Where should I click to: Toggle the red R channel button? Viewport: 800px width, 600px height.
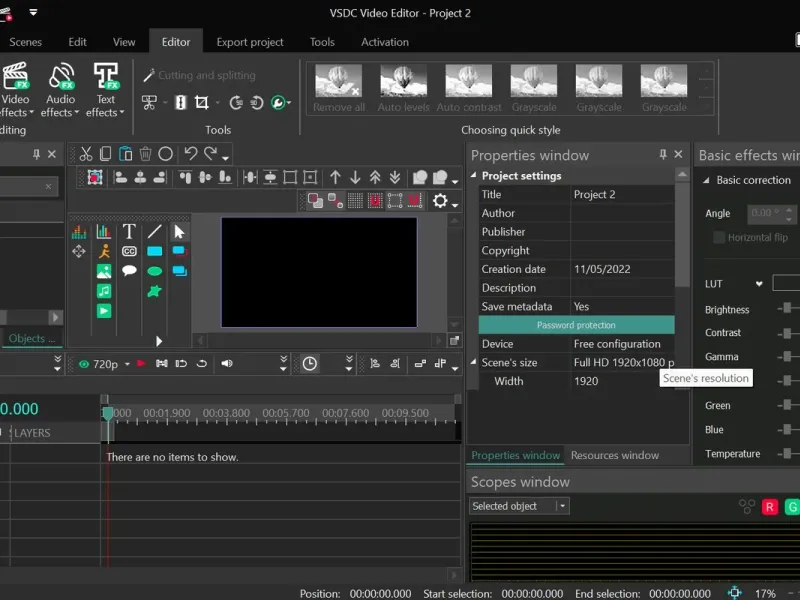[x=770, y=507]
